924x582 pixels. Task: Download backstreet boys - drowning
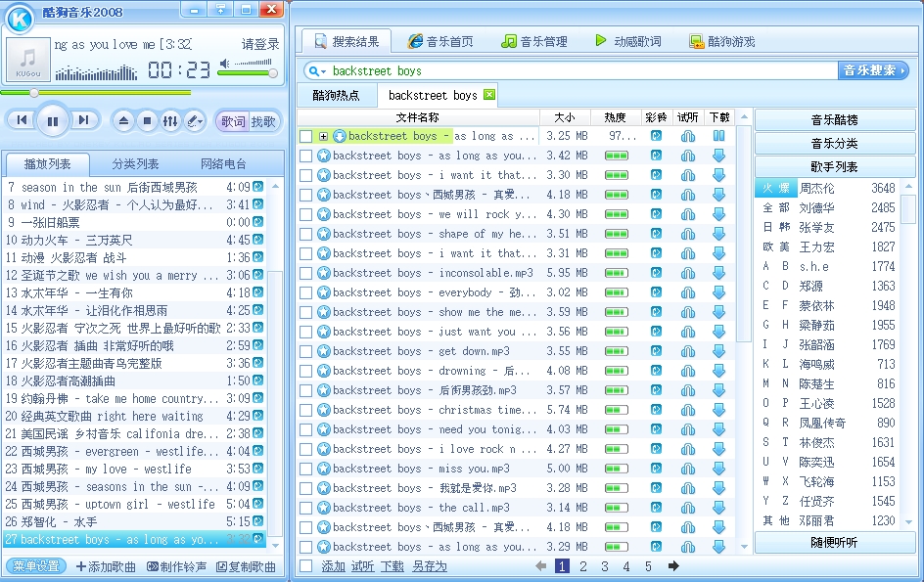point(718,371)
